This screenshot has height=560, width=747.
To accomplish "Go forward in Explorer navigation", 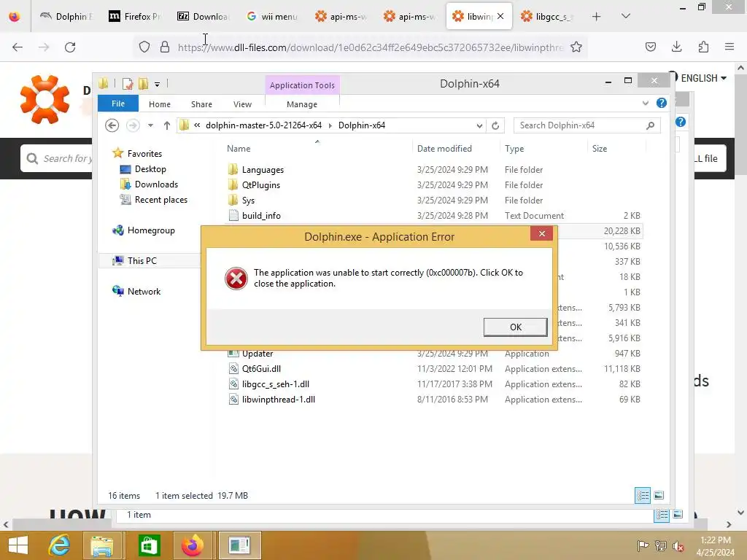I will pyautogui.click(x=133, y=125).
